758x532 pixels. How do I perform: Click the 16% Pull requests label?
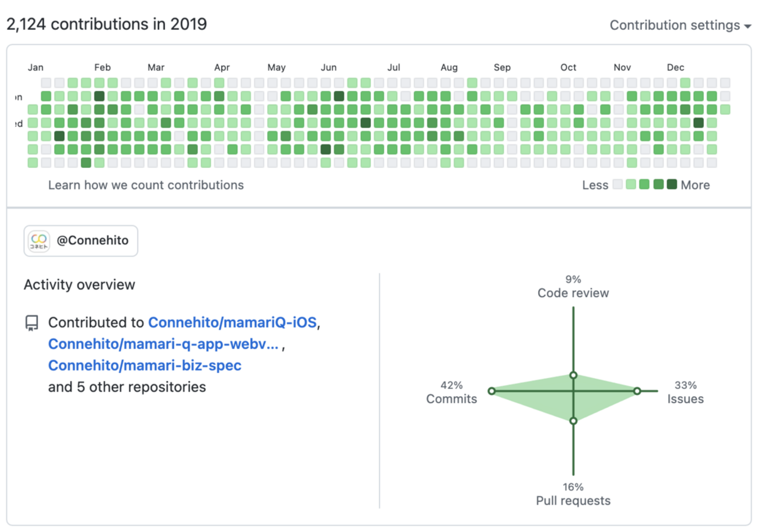(x=573, y=494)
